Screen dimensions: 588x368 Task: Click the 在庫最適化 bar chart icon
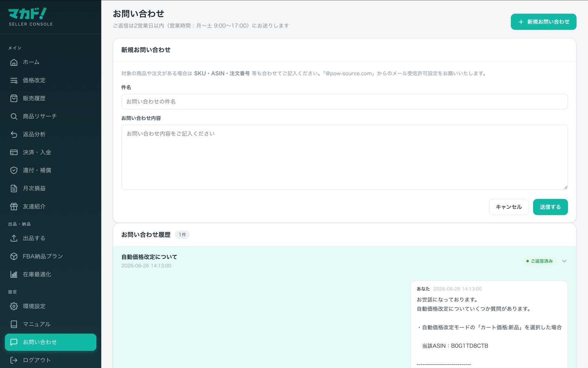tap(14, 274)
